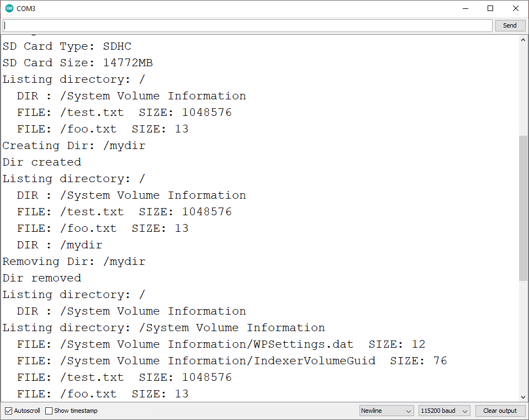The height and width of the screenshot is (420, 529).
Task: Minimize the COM3 serial monitor window
Action: coord(465,8)
